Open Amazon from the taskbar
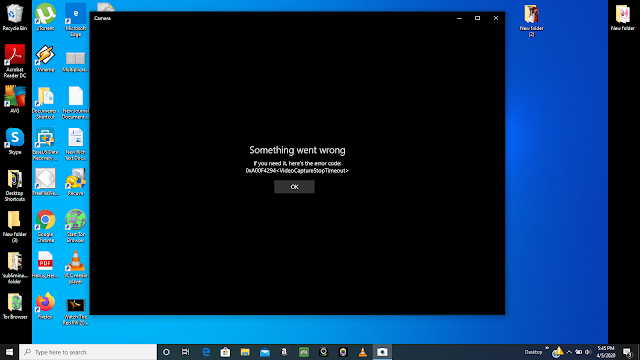The image size is (640, 360). point(284,352)
